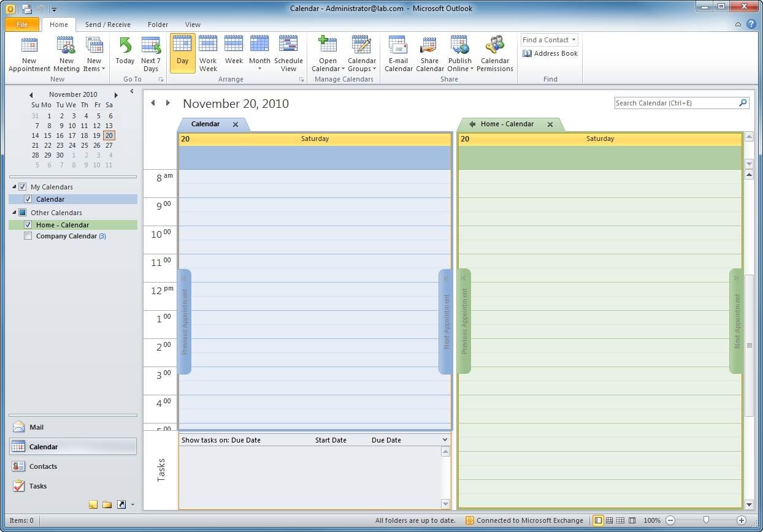Click the New Appointment icon

point(29,46)
